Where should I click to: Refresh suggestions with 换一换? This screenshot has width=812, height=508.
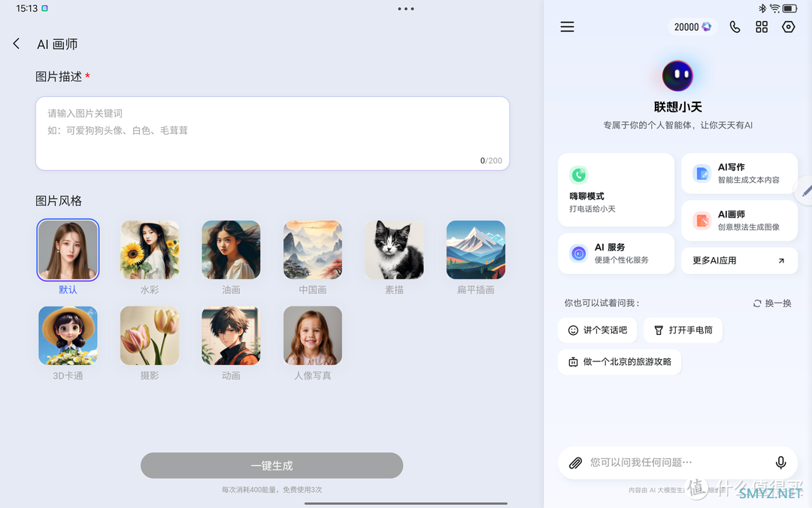tap(772, 303)
